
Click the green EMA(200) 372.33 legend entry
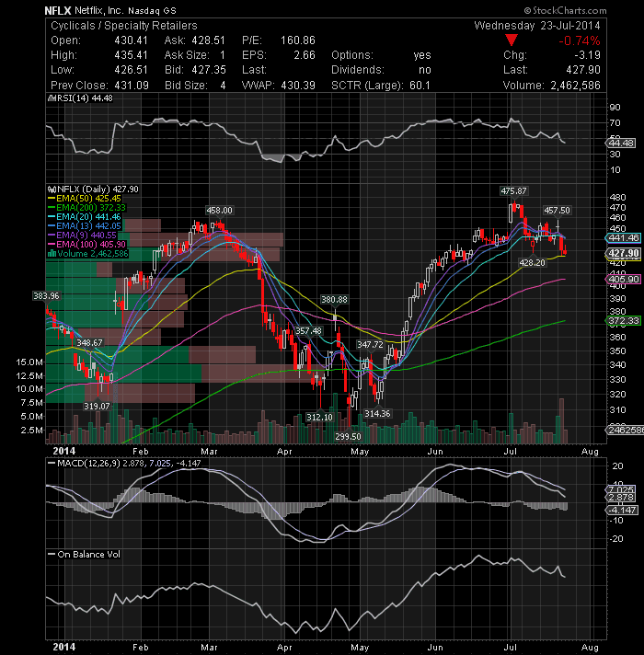coord(86,208)
